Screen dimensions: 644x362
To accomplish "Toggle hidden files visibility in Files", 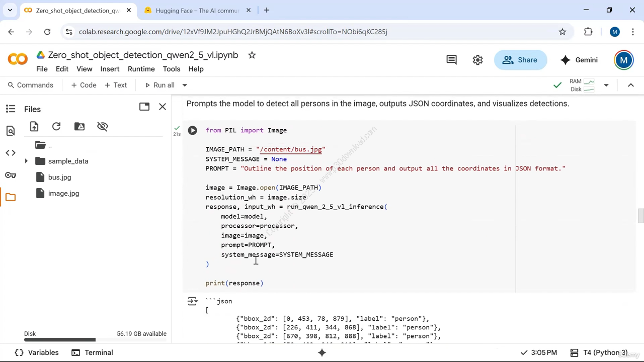I will click(103, 127).
